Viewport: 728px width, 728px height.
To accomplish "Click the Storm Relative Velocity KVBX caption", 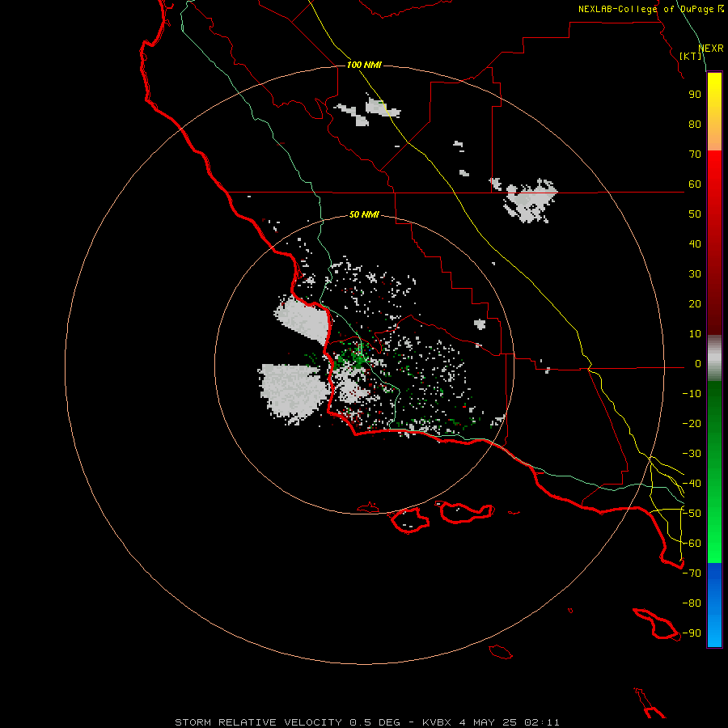I will (x=367, y=722).
